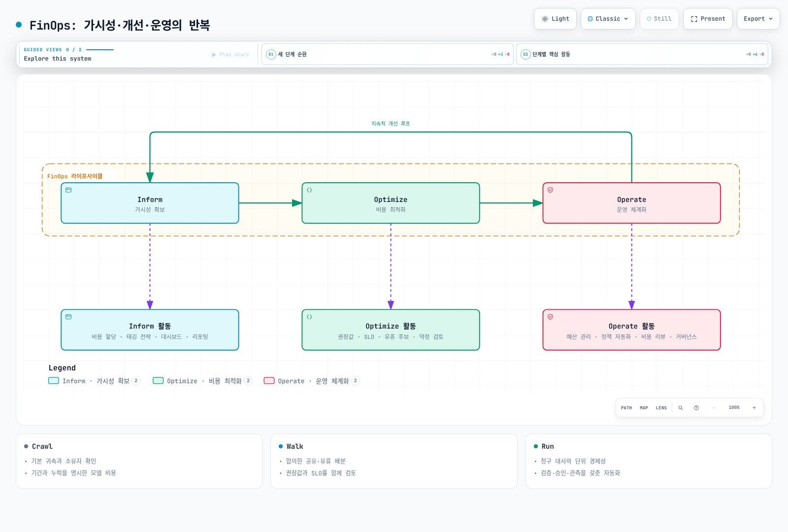
Task: Toggle the Still animation option
Action: [659, 19]
